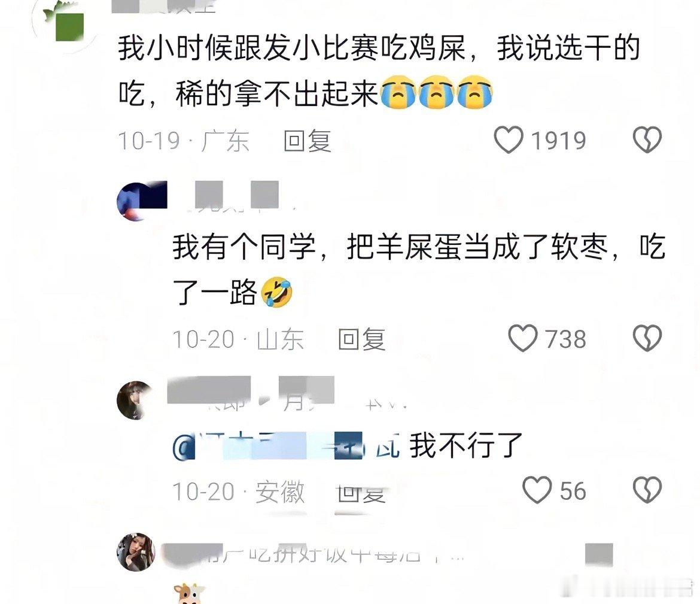This screenshot has height=604, width=700.
Task: Tap the cow sticker emoji at bottom
Action: (x=189, y=593)
